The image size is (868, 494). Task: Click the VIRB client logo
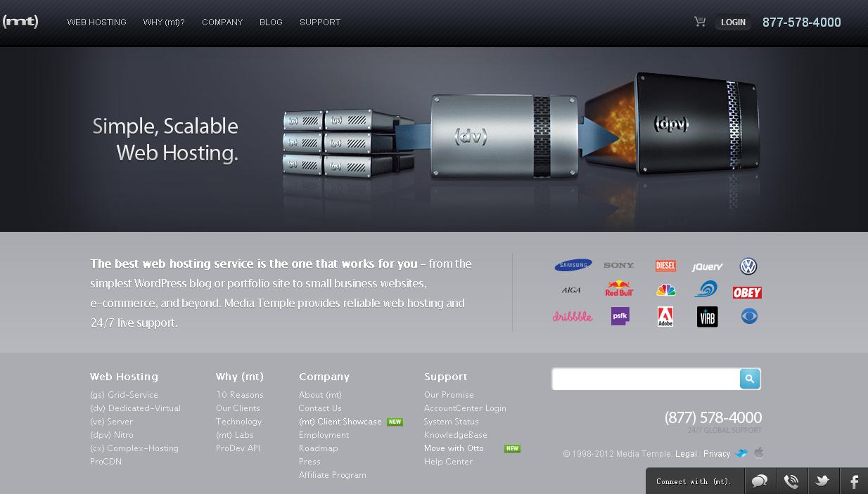tap(707, 317)
